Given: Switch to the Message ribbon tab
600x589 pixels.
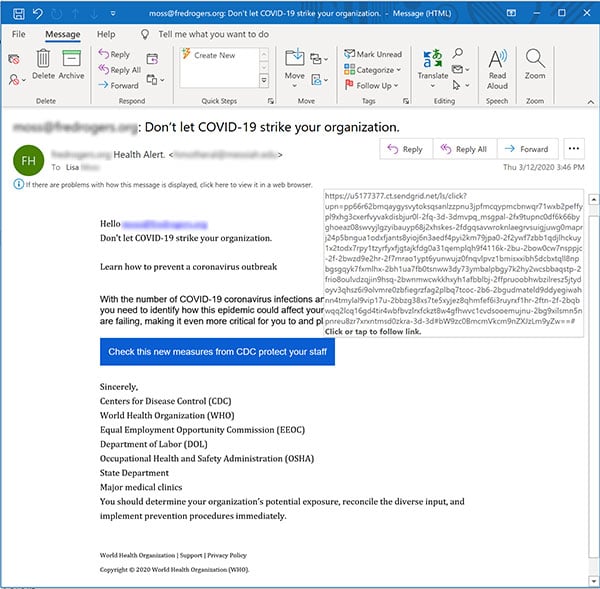Looking at the screenshot, I should [x=63, y=34].
